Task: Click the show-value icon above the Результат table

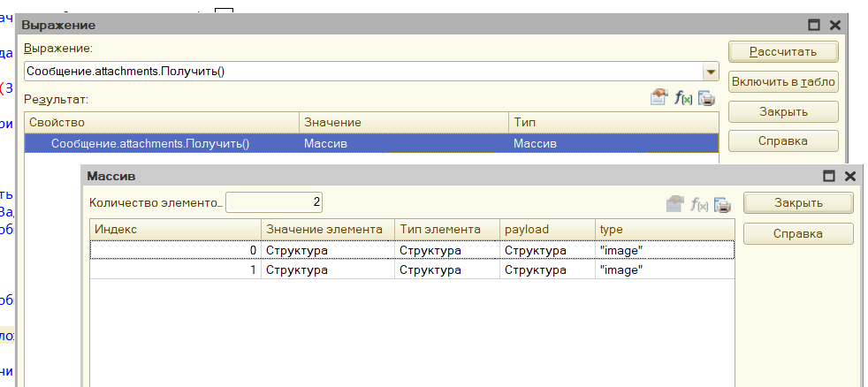Action: pos(658,98)
